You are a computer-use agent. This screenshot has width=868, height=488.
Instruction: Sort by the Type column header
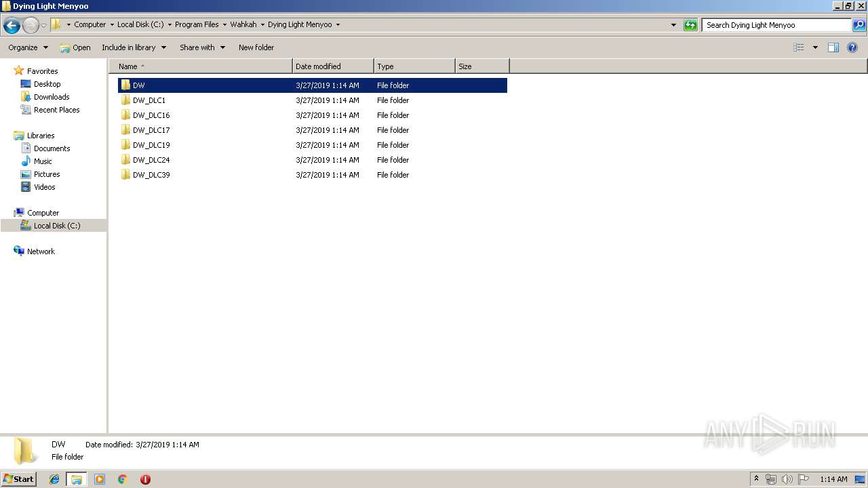[x=414, y=66]
